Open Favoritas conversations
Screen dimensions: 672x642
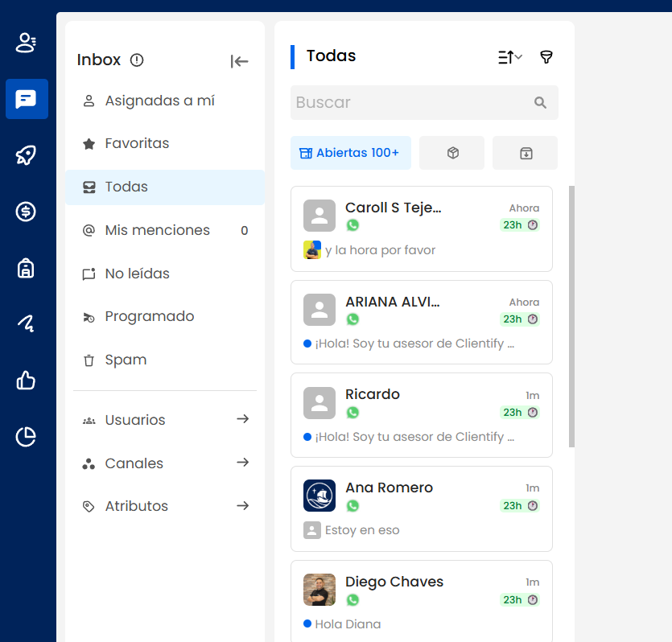pos(165,143)
